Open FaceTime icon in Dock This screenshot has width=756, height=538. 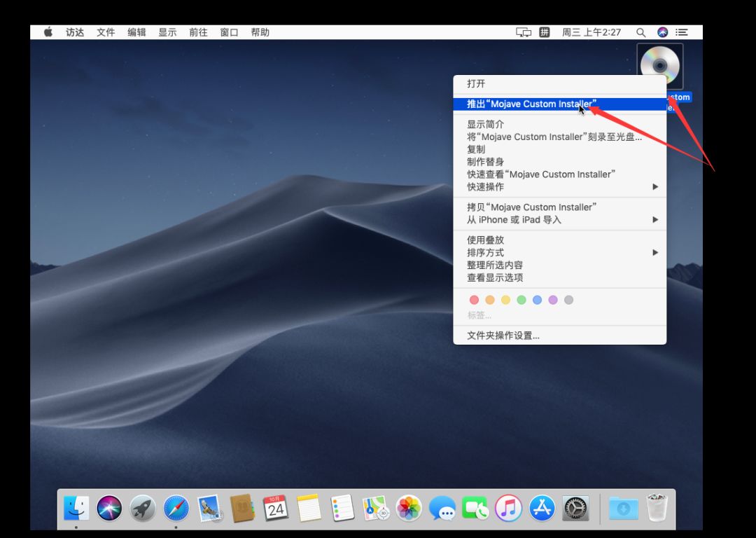coord(475,508)
